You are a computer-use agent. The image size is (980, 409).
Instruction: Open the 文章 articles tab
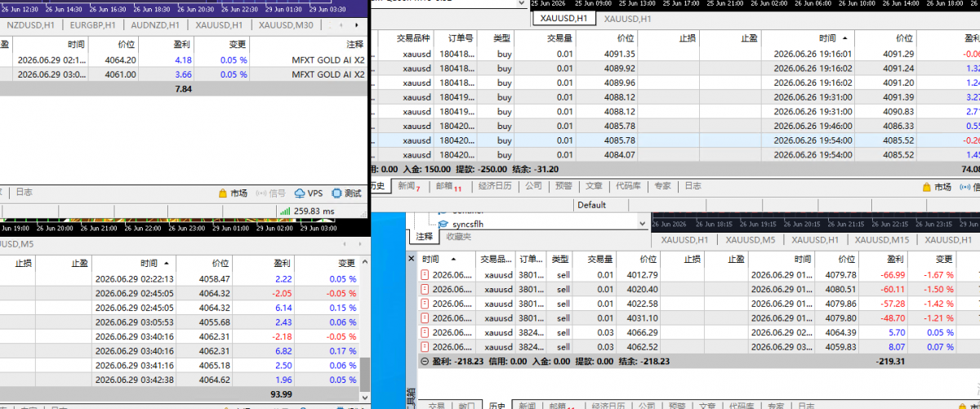pyautogui.click(x=595, y=186)
